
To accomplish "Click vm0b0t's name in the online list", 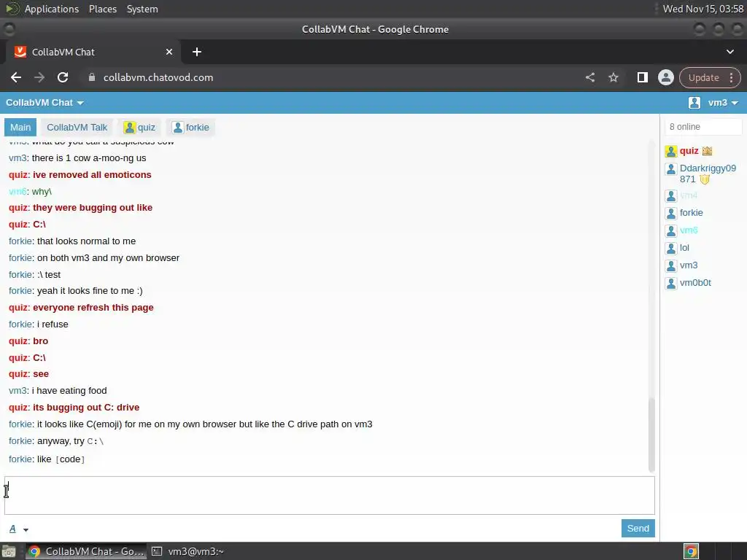I will (695, 283).
